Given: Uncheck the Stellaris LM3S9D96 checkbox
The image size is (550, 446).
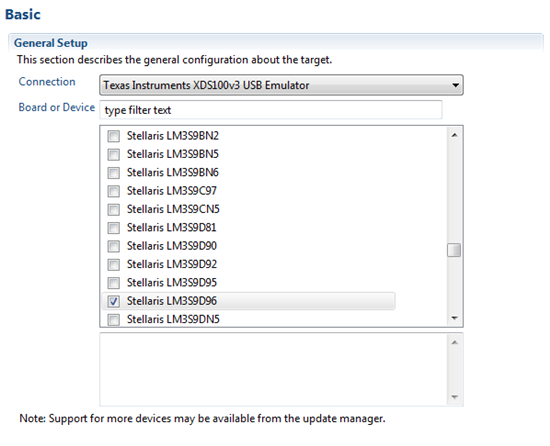Looking at the screenshot, I should click(x=113, y=301).
